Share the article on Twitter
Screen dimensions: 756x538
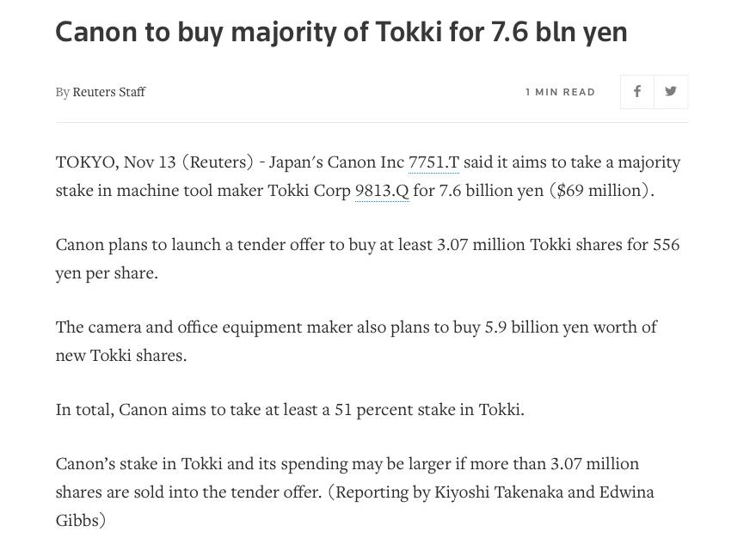(x=671, y=91)
